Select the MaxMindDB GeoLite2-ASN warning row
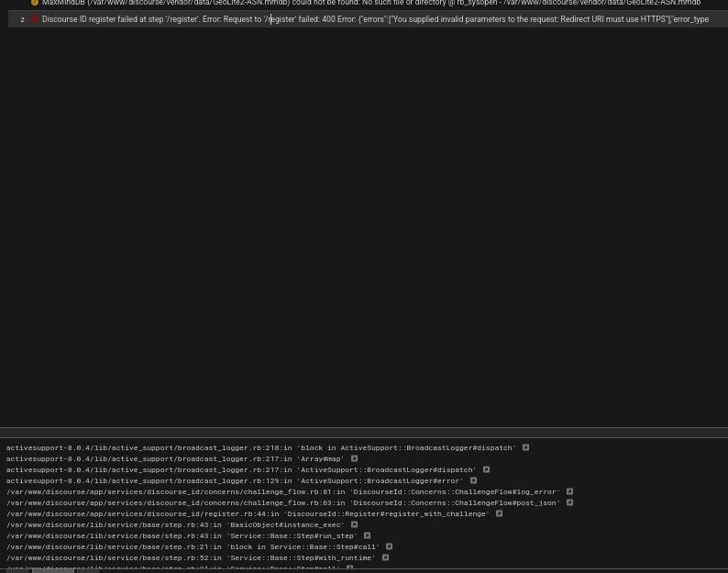Screen dimensions: 728x573 tap(368, 3)
